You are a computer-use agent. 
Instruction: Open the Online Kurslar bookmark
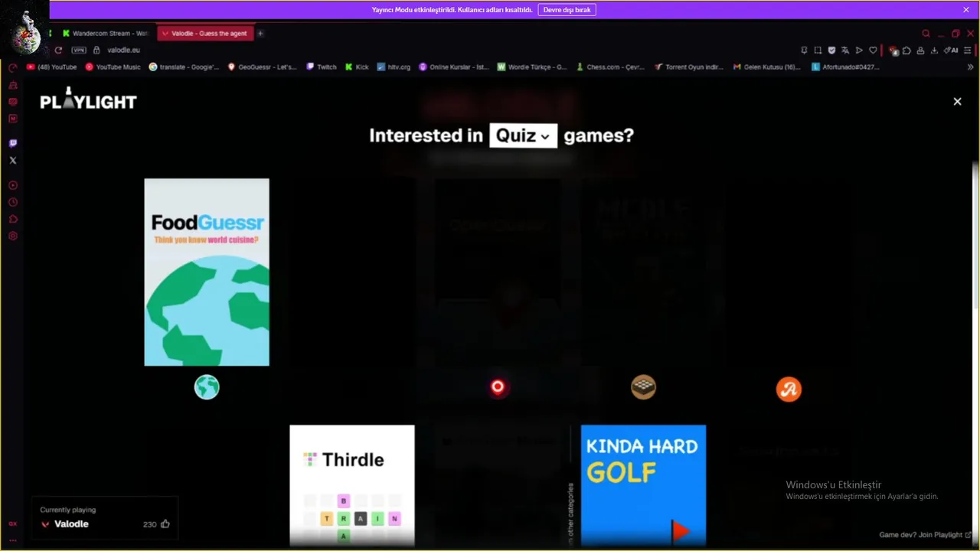pyautogui.click(x=454, y=67)
